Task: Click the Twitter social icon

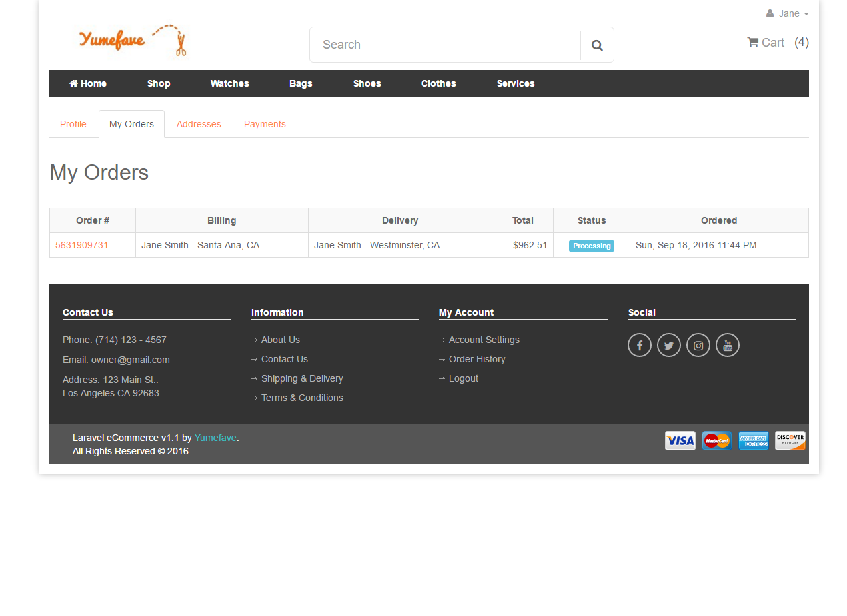Action: pos(669,345)
